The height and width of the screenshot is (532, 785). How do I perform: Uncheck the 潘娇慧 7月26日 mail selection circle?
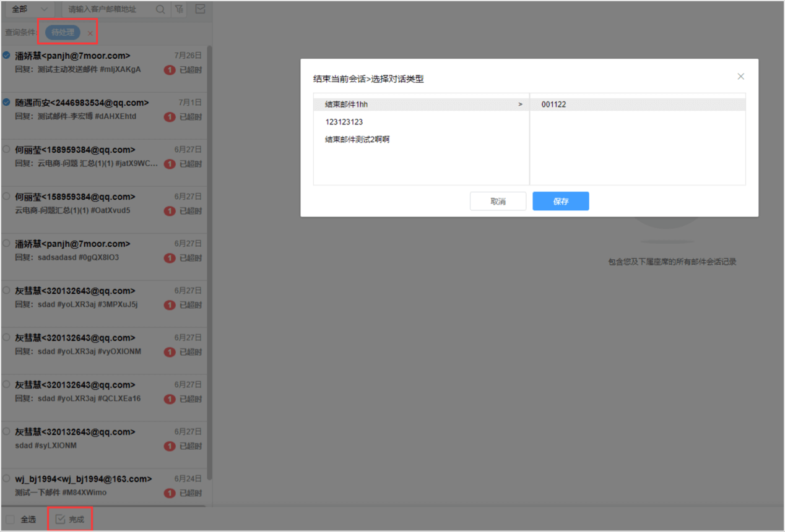tap(6, 55)
